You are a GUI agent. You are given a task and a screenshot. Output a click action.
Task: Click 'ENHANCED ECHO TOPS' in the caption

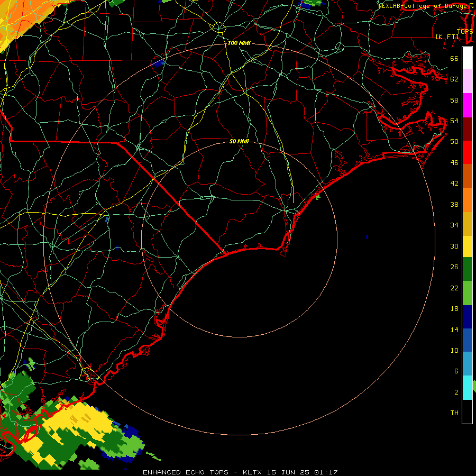click(186, 472)
